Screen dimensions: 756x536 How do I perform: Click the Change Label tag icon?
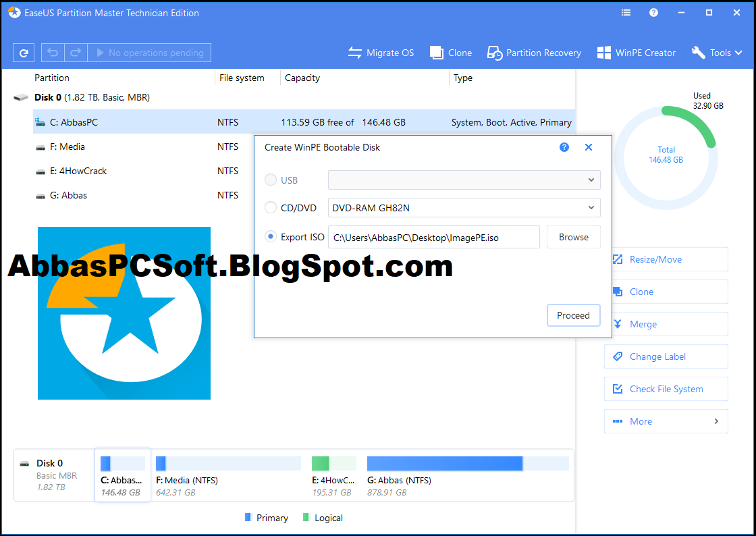click(618, 356)
